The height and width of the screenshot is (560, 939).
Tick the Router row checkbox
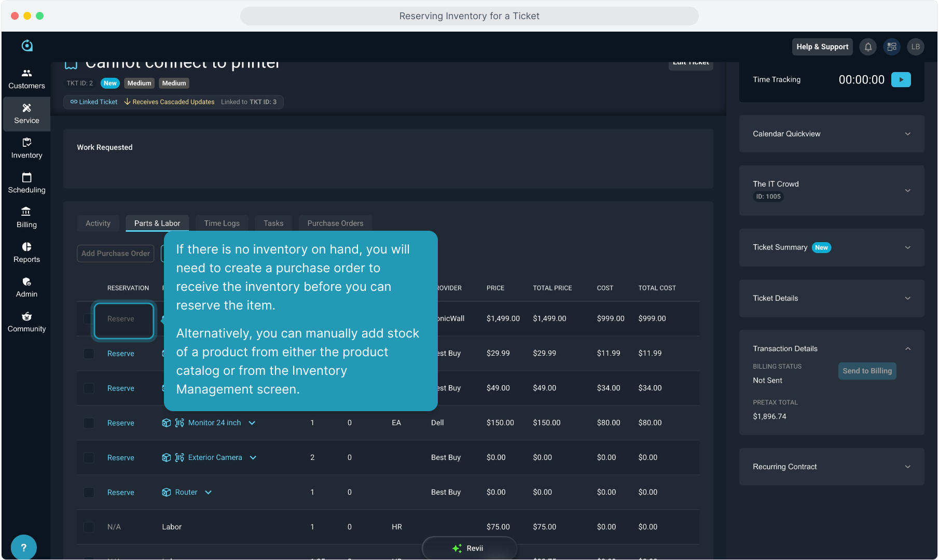pyautogui.click(x=89, y=493)
